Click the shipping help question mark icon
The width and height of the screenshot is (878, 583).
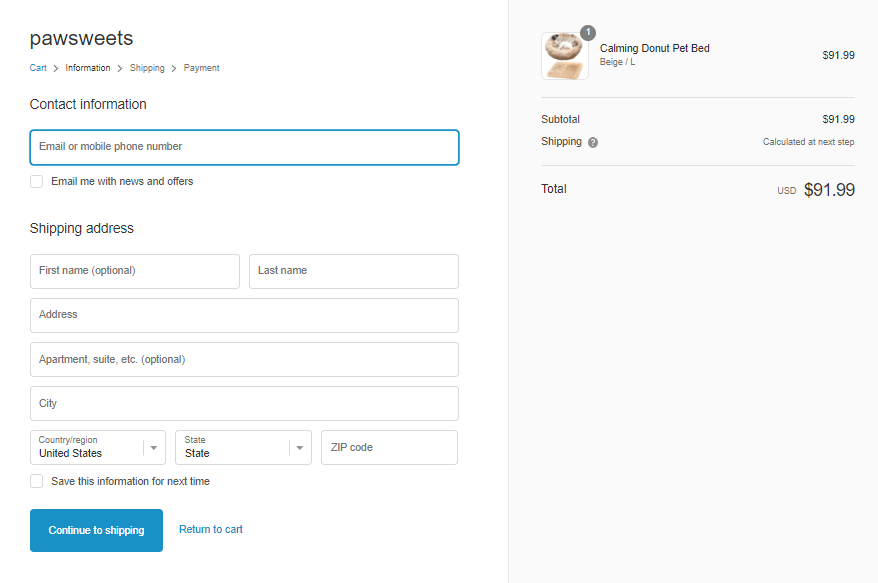(593, 142)
